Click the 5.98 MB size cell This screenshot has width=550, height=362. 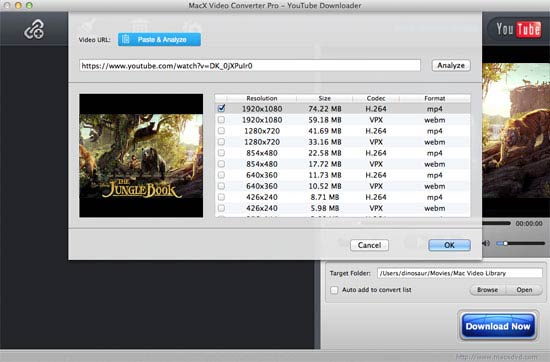point(325,208)
